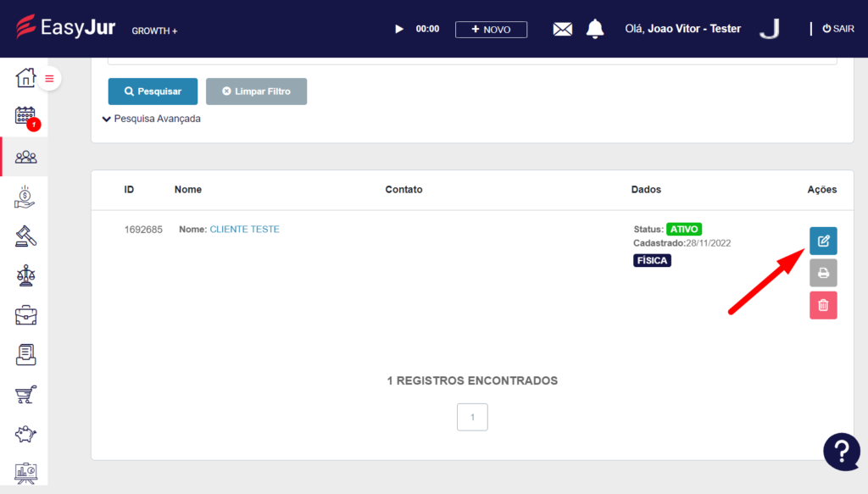
Task: Click the user name Joao Vitor - Tester
Action: [x=694, y=29]
